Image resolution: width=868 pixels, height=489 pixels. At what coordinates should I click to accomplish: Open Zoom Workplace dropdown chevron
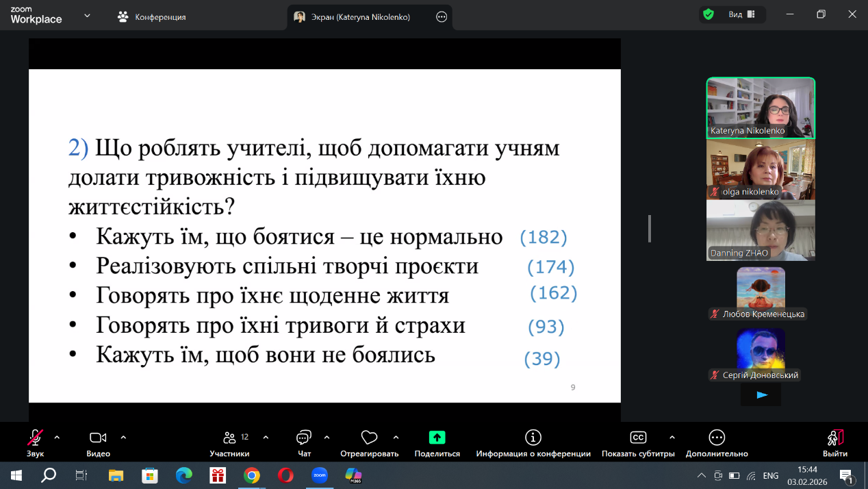coord(87,16)
